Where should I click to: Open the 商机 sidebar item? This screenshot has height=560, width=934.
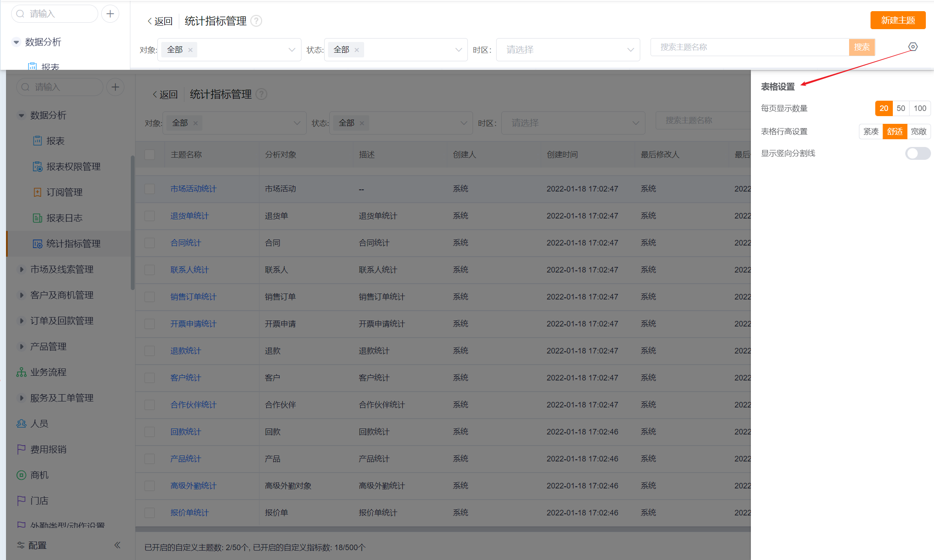click(32, 475)
